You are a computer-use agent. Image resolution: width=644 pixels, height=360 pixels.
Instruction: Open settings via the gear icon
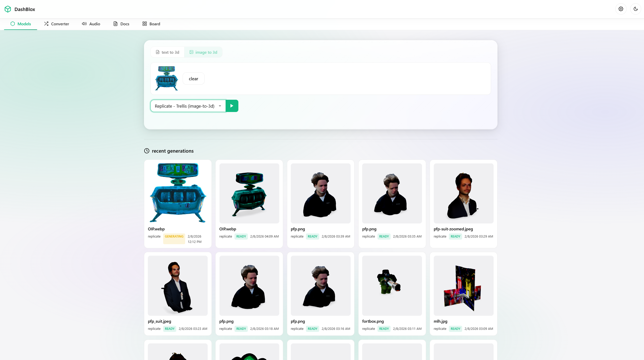click(x=621, y=9)
